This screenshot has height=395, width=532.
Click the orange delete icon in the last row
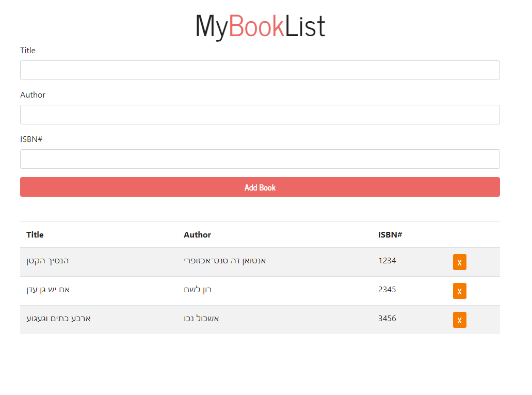459,320
